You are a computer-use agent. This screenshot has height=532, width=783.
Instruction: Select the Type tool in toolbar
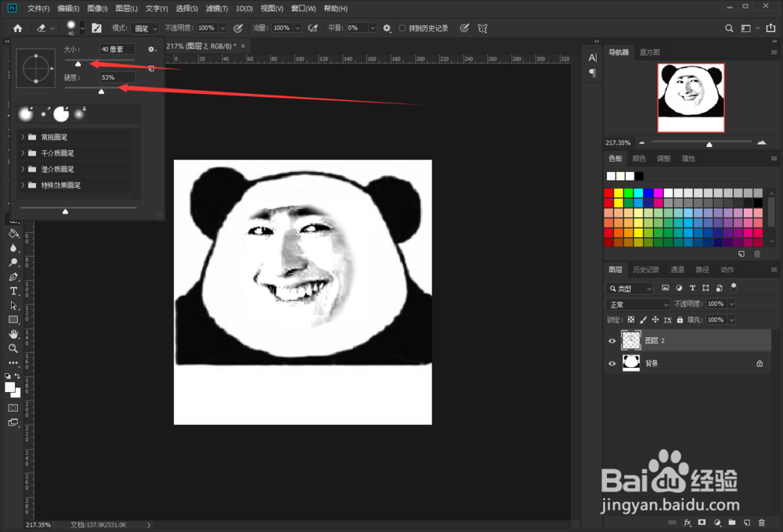pos(13,291)
